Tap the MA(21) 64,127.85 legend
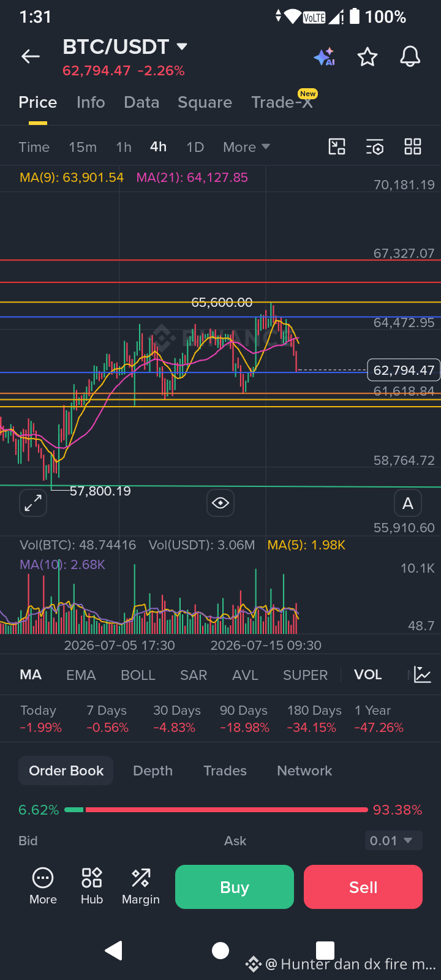Viewport: 441px width, 980px height. [192, 178]
